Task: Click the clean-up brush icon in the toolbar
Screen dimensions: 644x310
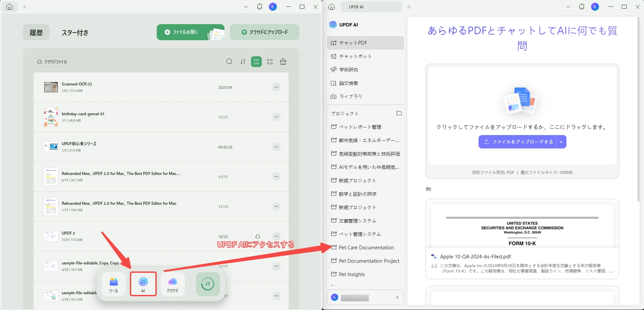Action: [283, 62]
